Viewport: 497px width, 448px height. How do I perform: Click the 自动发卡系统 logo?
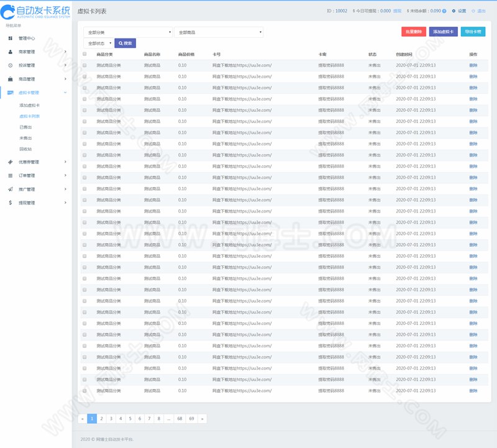[35, 12]
